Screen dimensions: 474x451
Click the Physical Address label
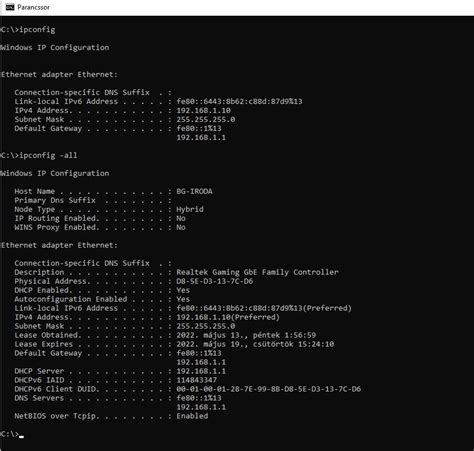[51, 281]
